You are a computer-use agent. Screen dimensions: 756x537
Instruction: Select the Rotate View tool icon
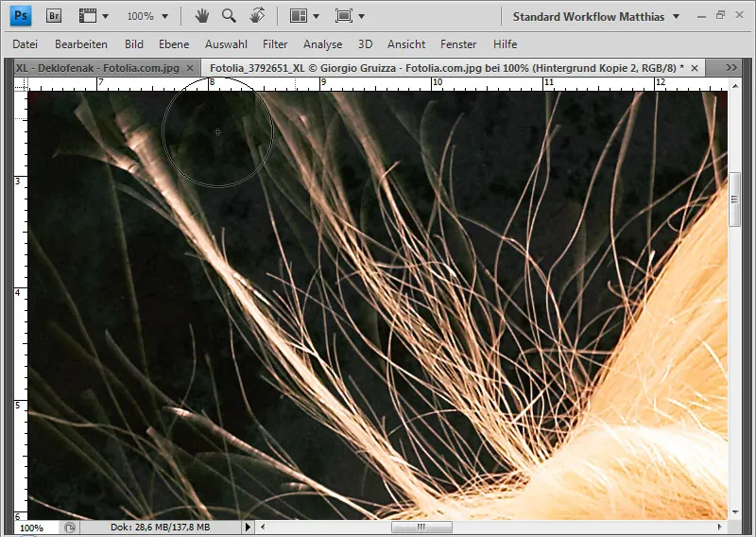[x=257, y=16]
